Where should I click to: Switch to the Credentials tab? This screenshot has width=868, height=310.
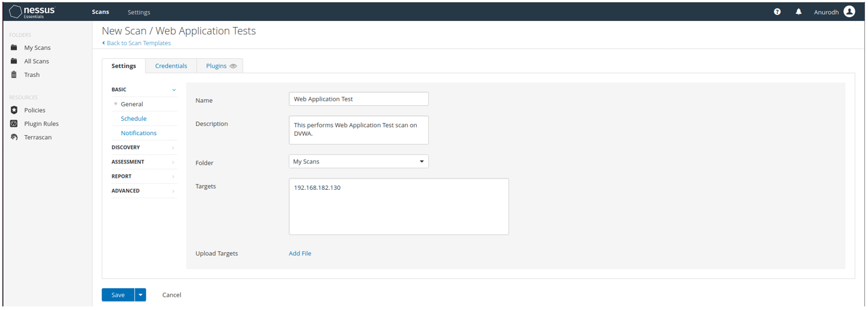pos(171,66)
